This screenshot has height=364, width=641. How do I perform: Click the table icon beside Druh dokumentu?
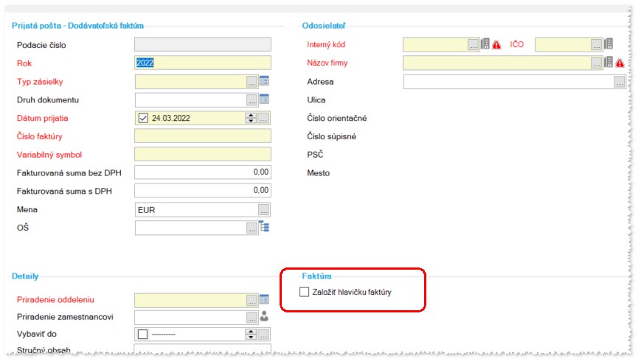click(265, 99)
